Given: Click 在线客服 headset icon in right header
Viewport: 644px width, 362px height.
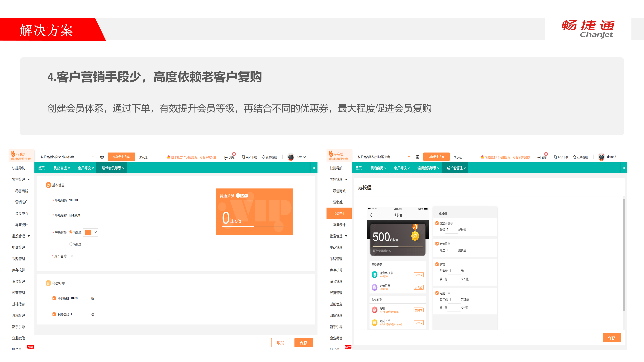Looking at the screenshot, I should coord(574,157).
